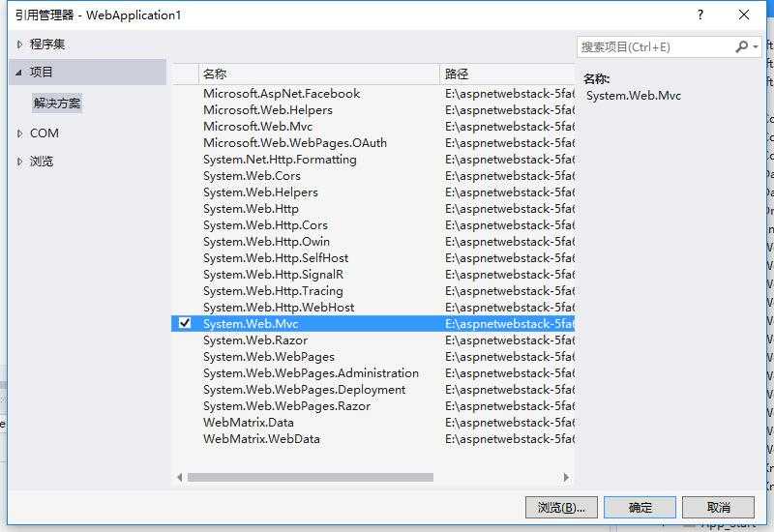Open the search options dropdown arrow
The width and height of the screenshot is (774, 532).
click(x=756, y=46)
